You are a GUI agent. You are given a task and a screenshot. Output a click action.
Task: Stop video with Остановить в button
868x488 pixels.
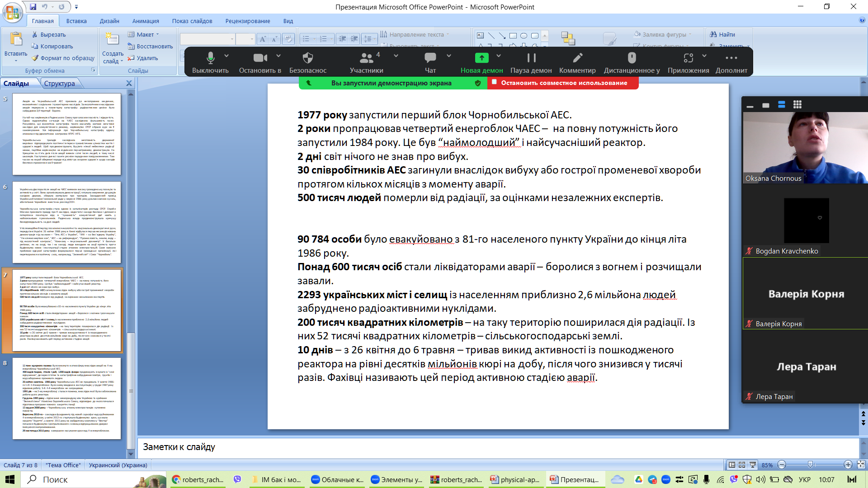click(x=260, y=62)
